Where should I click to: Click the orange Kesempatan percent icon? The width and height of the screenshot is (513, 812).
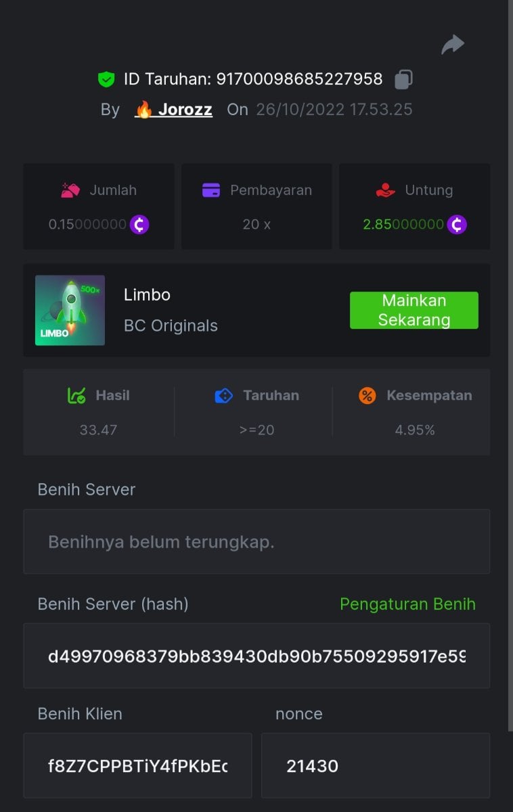(x=367, y=396)
